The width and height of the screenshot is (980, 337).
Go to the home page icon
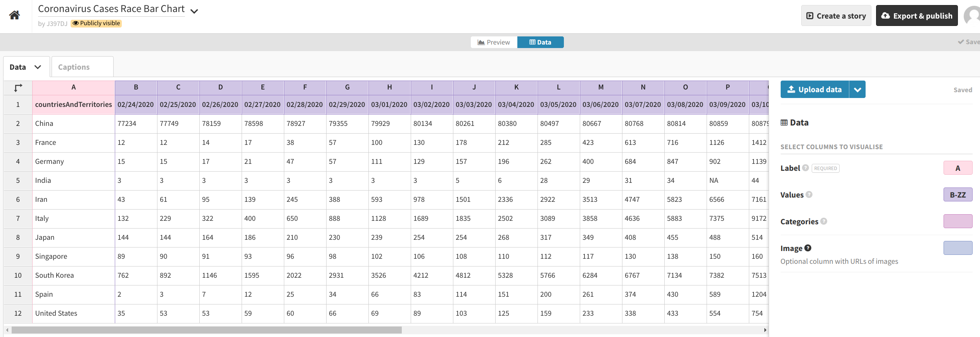pyautogui.click(x=15, y=15)
